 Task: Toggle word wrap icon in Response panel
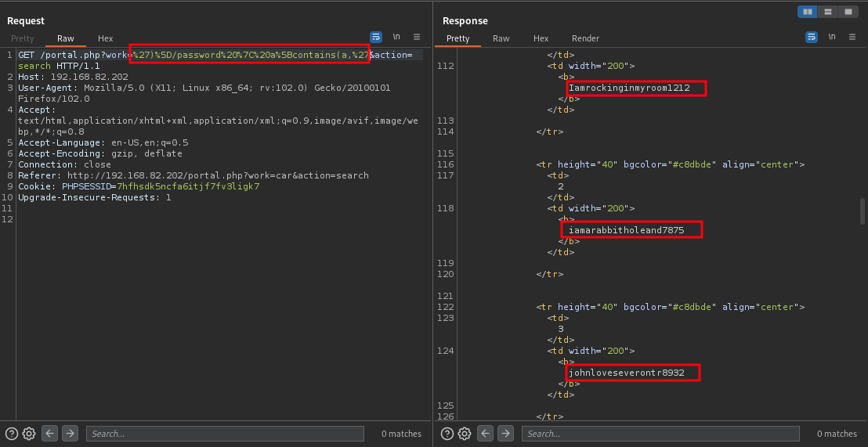[x=811, y=37]
